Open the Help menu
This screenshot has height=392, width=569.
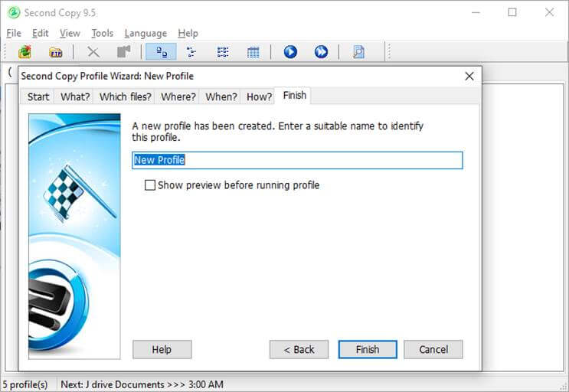pos(188,34)
